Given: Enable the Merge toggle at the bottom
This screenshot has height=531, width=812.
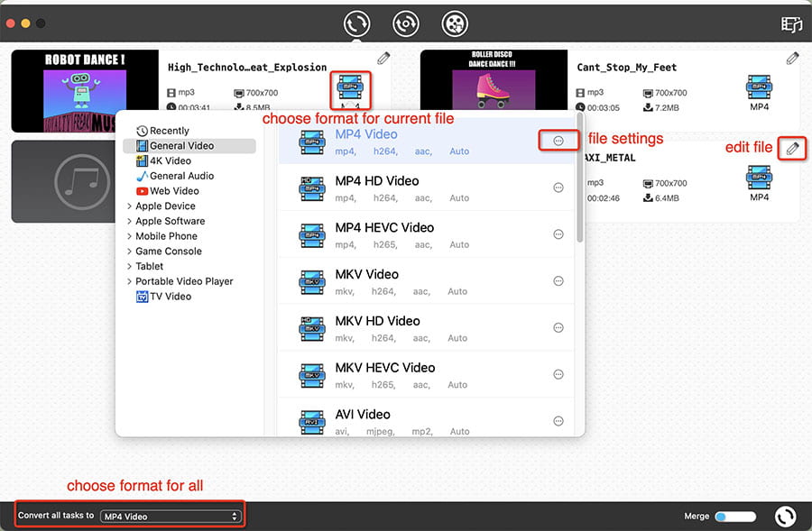Looking at the screenshot, I should (x=734, y=516).
